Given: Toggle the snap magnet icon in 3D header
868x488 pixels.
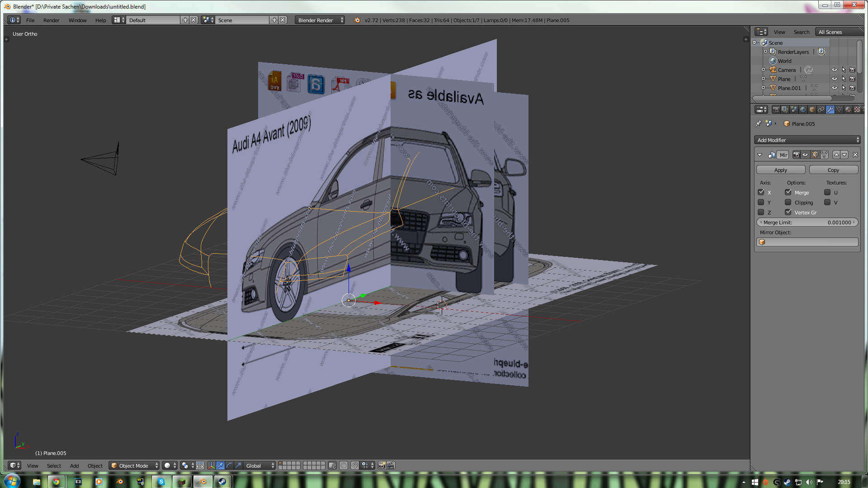Looking at the screenshot, I should [355, 465].
